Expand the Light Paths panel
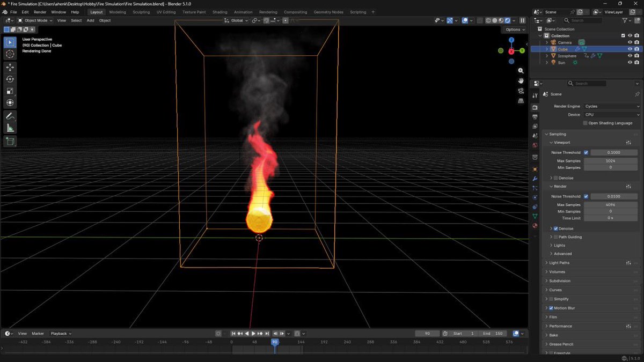This screenshot has width=644, height=362. 559,263
